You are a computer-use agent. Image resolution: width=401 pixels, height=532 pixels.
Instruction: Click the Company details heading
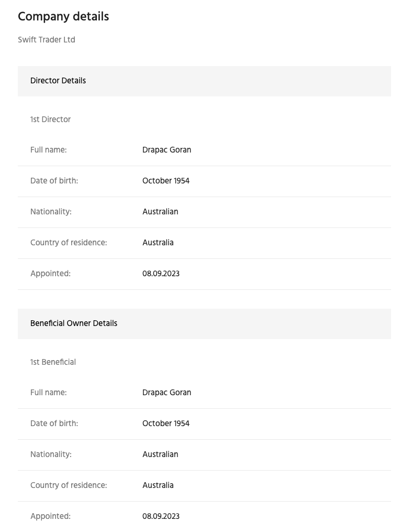(63, 17)
